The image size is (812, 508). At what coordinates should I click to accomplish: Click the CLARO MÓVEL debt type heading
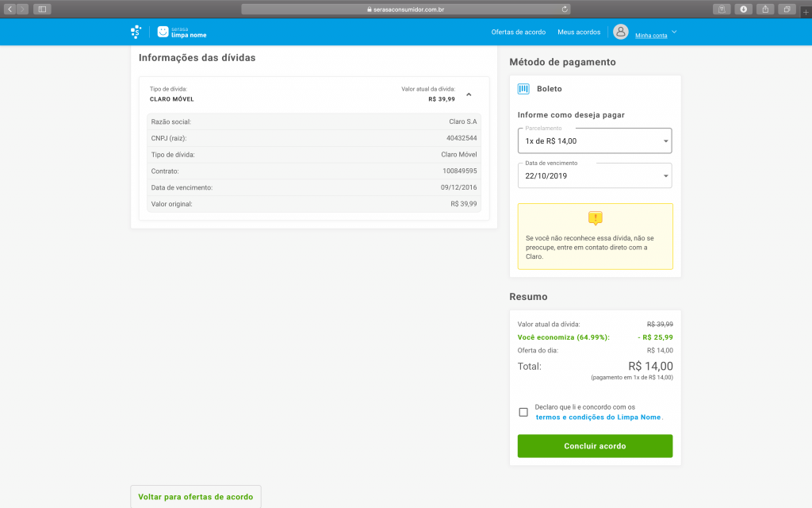pyautogui.click(x=172, y=99)
